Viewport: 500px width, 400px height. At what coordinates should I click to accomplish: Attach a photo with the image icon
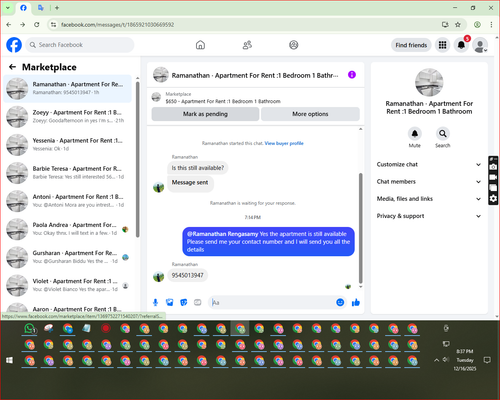click(x=170, y=302)
